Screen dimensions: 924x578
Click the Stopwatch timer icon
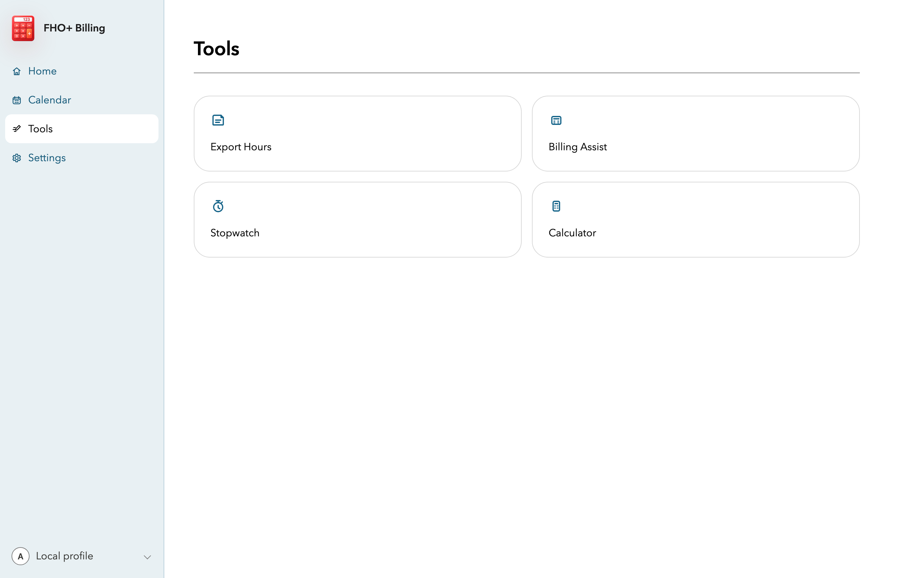click(218, 206)
